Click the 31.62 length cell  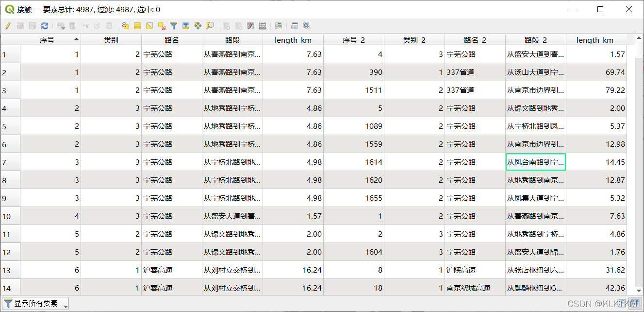[x=596, y=270]
